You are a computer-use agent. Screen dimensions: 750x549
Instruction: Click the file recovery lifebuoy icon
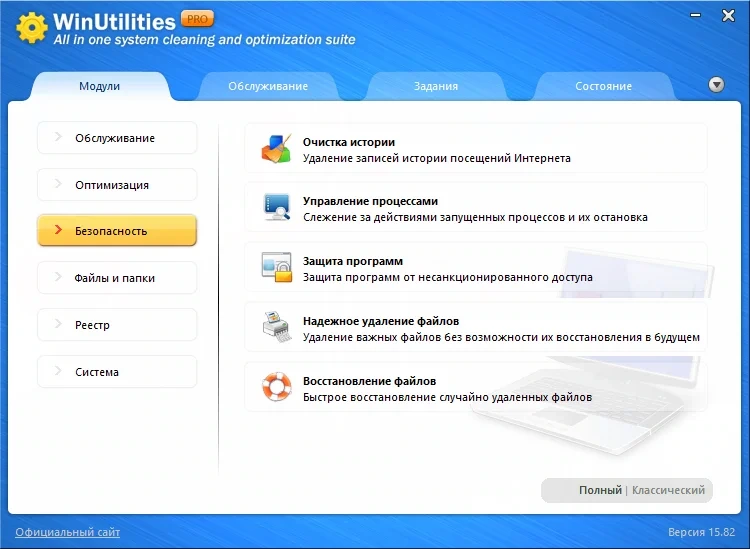(277, 386)
